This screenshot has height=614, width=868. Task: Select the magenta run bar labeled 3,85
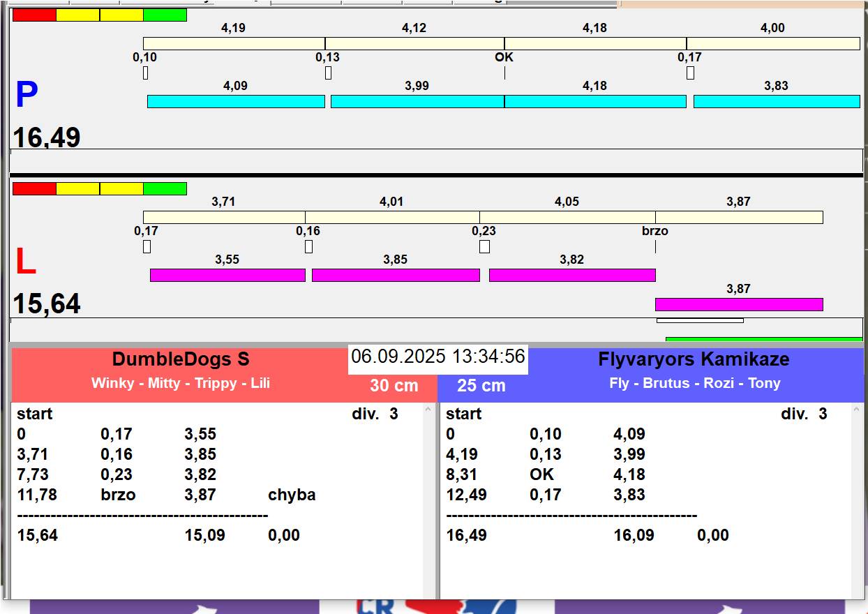click(396, 276)
